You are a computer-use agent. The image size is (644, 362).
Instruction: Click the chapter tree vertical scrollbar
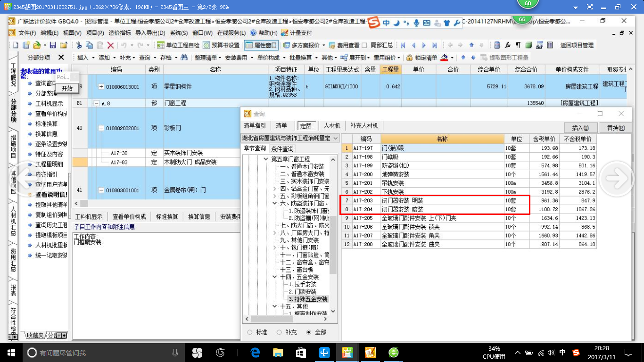334,245
